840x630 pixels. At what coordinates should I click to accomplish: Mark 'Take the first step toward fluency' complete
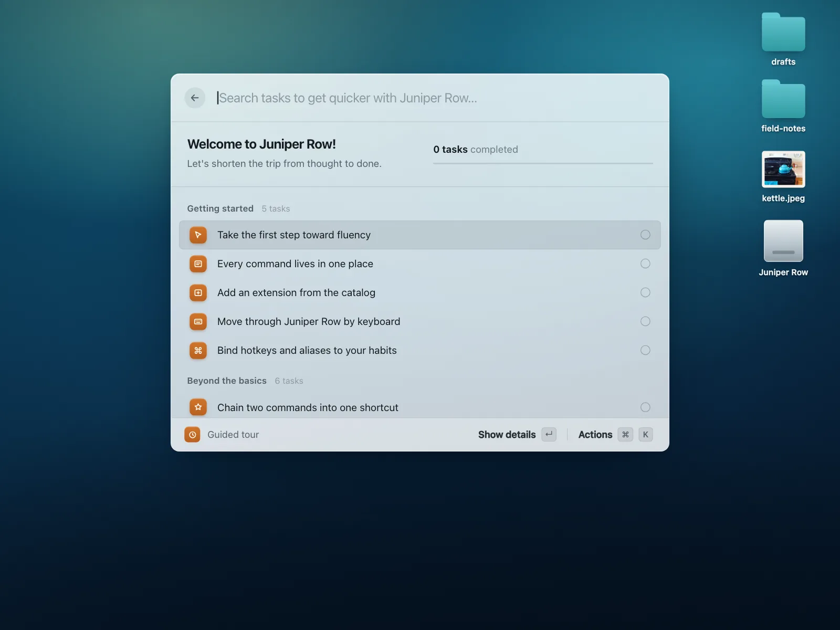[x=645, y=235]
